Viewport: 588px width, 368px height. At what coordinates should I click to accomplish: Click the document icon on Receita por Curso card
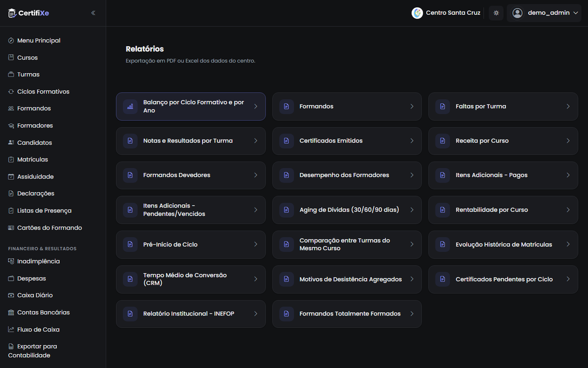click(x=442, y=141)
